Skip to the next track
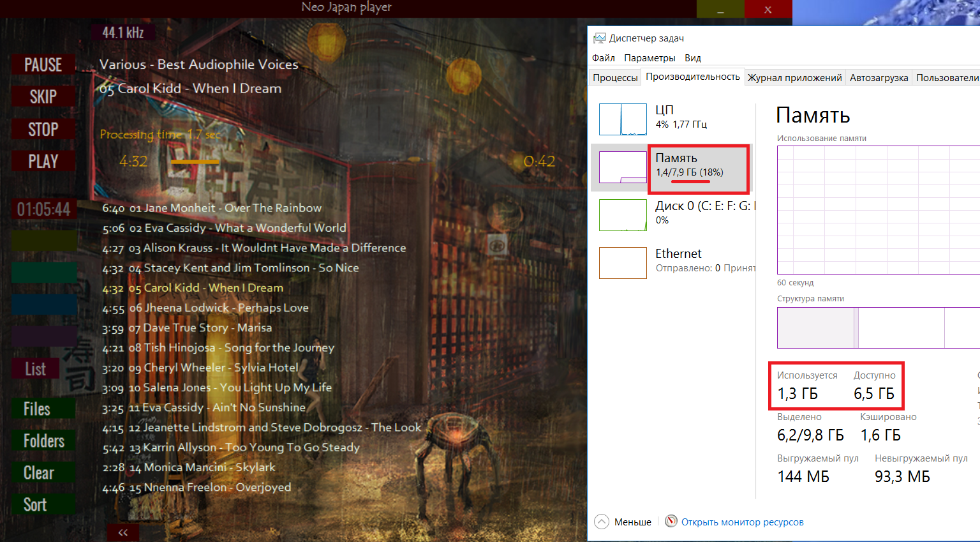The image size is (980, 542). tap(43, 97)
